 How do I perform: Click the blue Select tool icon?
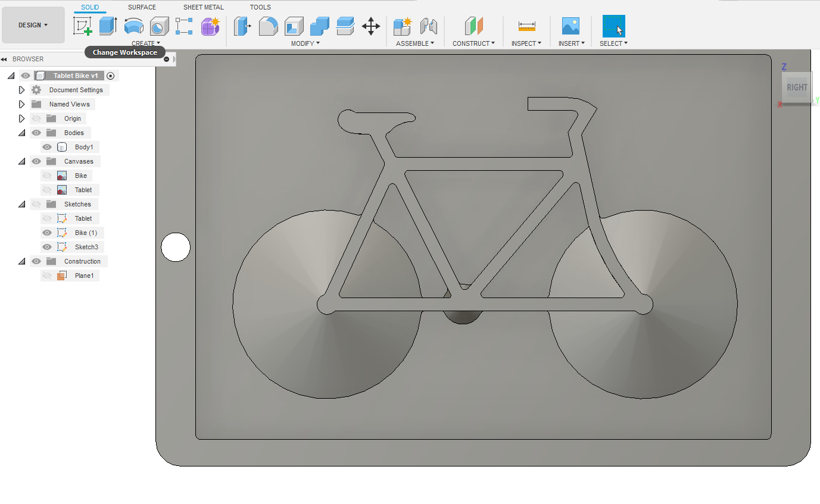click(614, 26)
